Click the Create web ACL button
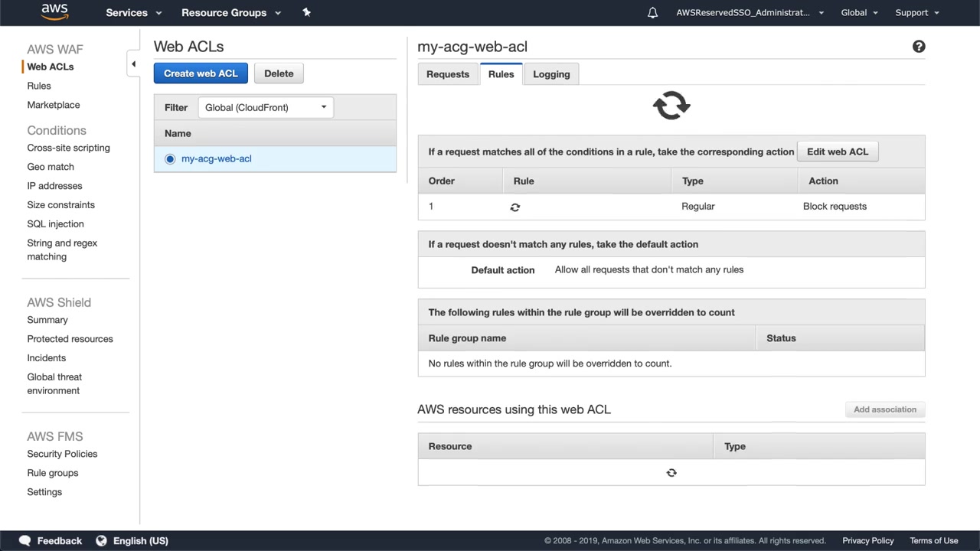Screen dimensions: 980x551 201,73
